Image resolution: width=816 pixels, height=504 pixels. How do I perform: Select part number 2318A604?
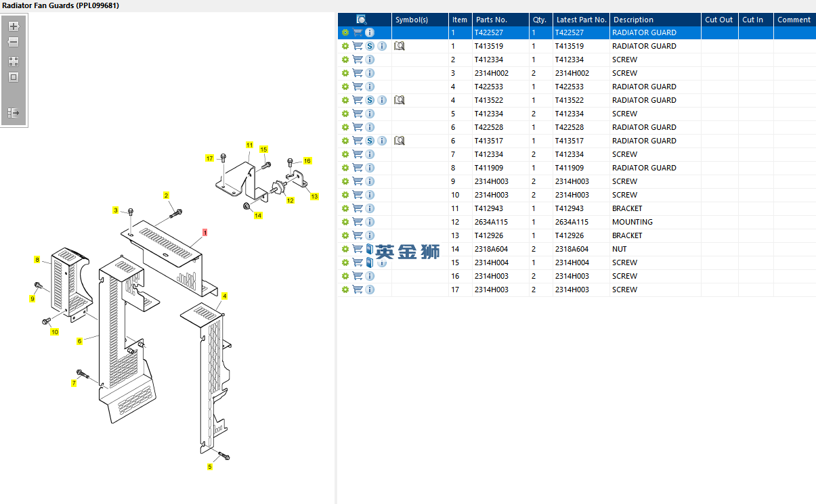[491, 249]
